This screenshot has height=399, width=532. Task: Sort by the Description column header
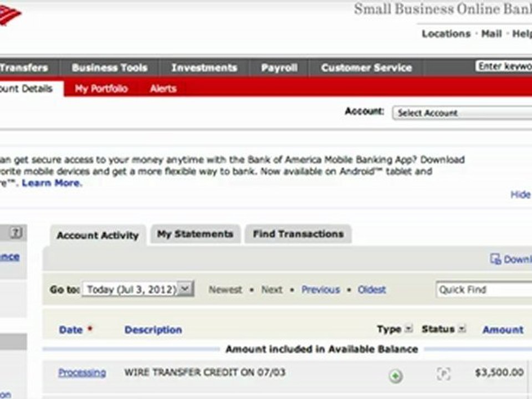tap(153, 329)
